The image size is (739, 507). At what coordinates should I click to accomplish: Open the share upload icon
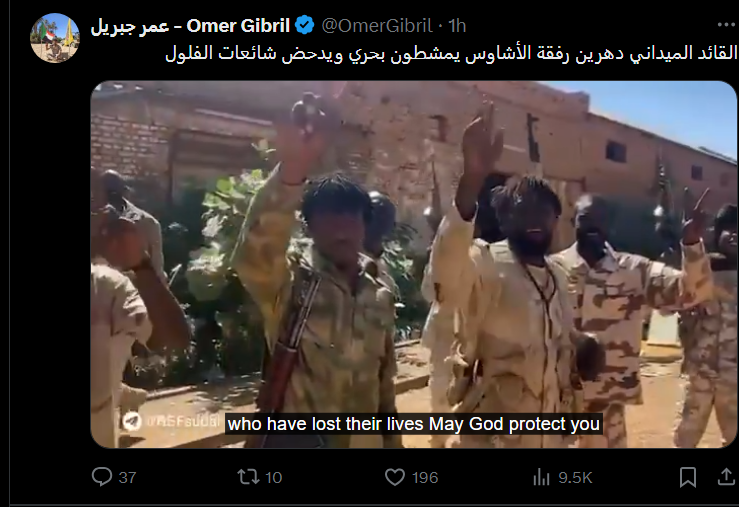[x=726, y=477]
